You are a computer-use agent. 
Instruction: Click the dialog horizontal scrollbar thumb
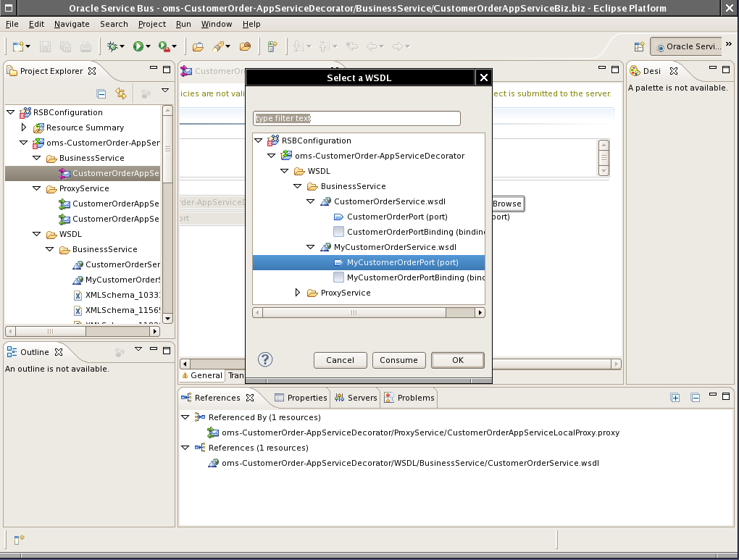tap(354, 312)
